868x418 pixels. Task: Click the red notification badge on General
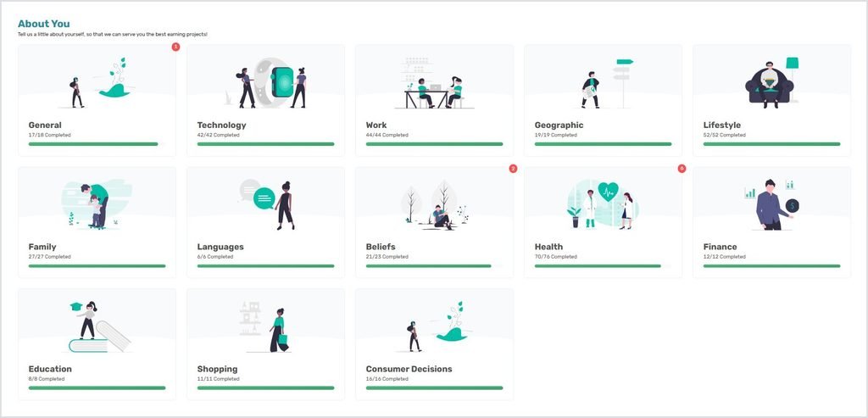pos(175,47)
